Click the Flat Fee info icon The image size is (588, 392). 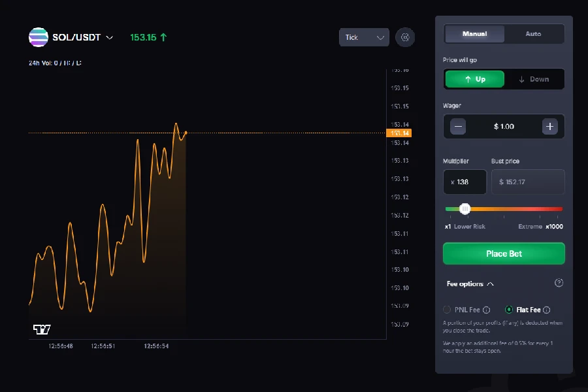546,309
